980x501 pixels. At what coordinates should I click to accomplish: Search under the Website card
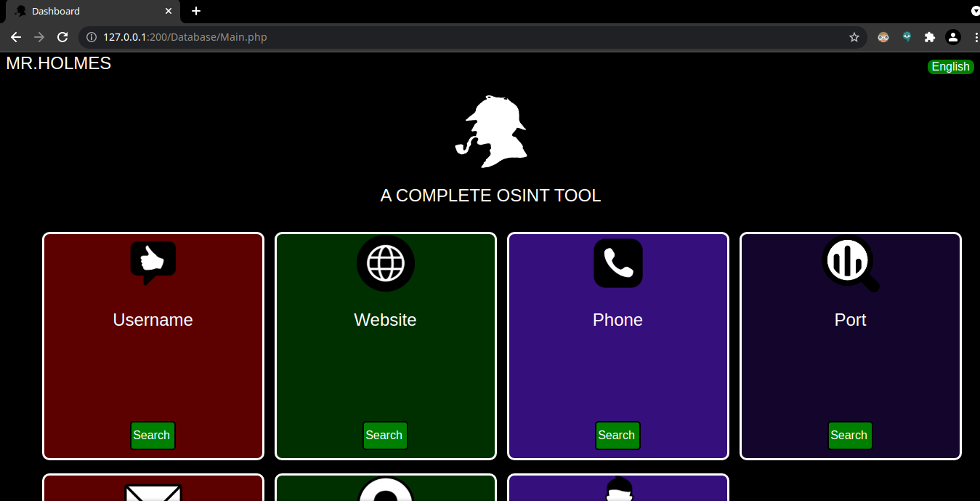click(x=385, y=436)
